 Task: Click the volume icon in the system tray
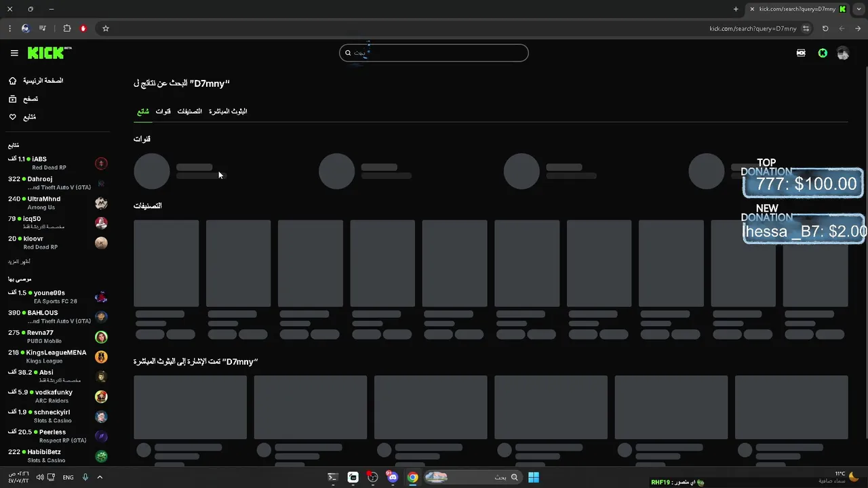[40, 477]
